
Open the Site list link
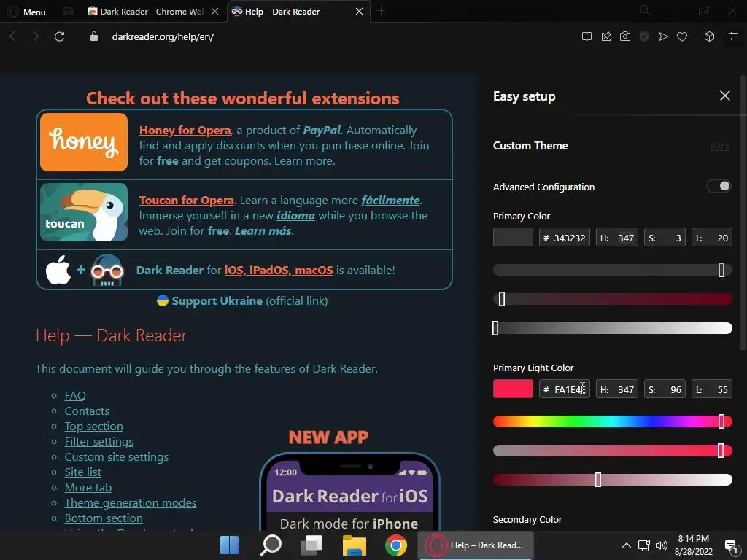coord(83,472)
